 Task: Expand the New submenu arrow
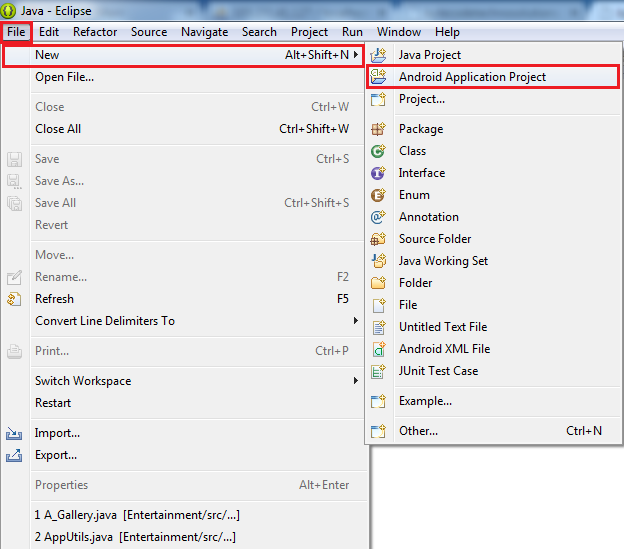pyautogui.click(x=355, y=54)
